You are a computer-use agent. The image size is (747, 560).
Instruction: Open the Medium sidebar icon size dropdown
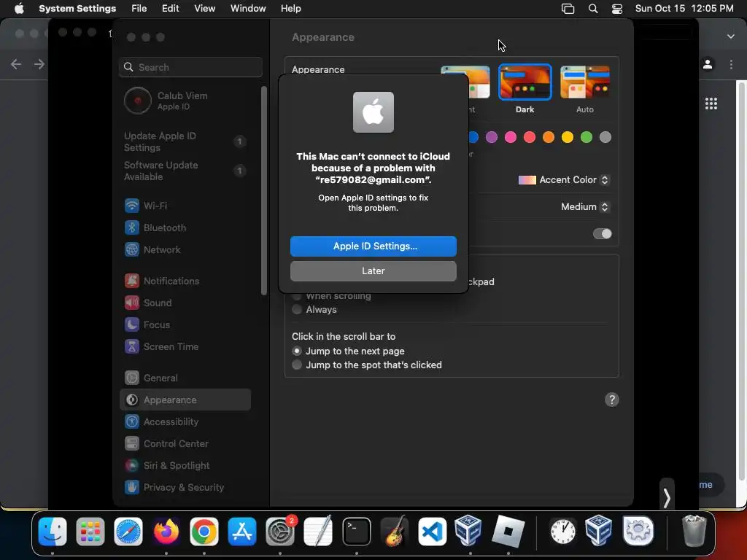[x=584, y=206]
